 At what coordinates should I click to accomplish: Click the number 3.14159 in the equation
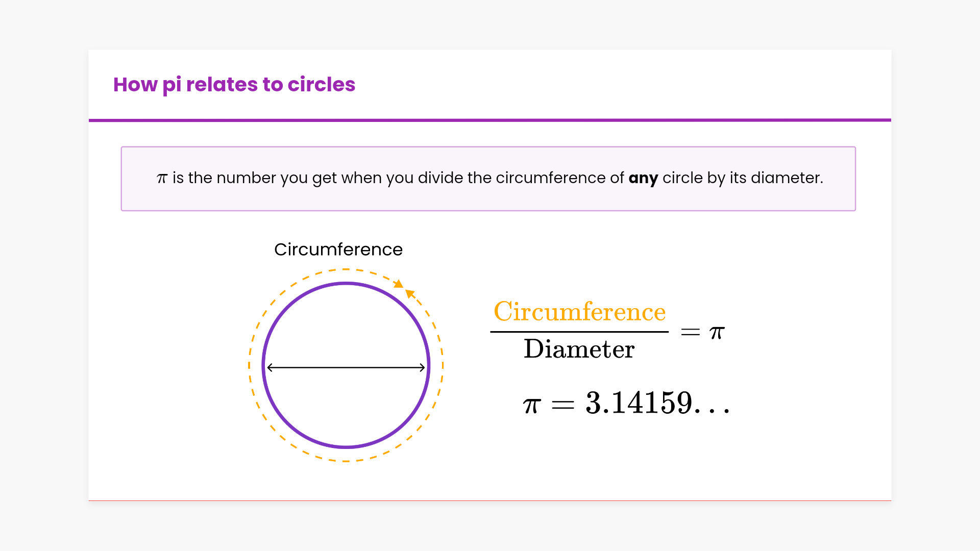[x=639, y=403]
